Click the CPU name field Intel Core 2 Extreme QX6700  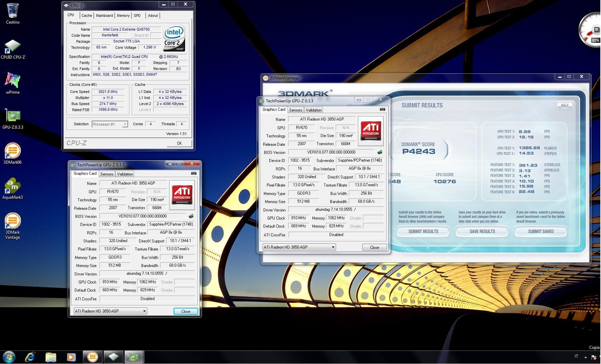coord(126,29)
